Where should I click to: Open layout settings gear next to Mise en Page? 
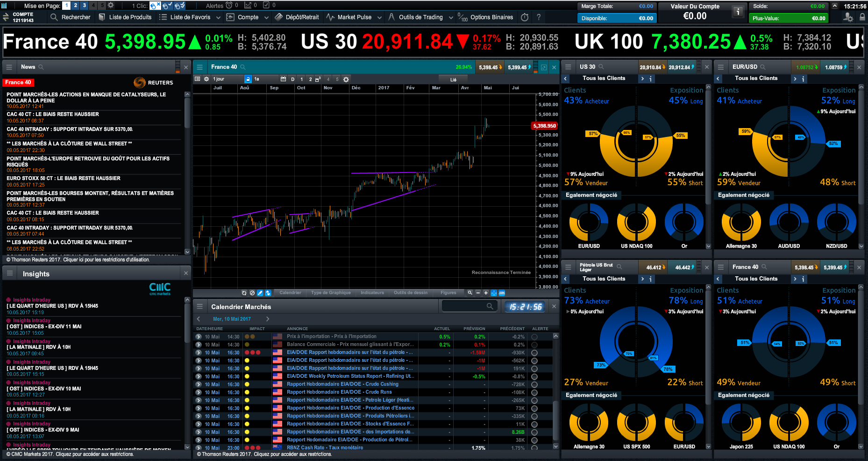(x=111, y=6)
